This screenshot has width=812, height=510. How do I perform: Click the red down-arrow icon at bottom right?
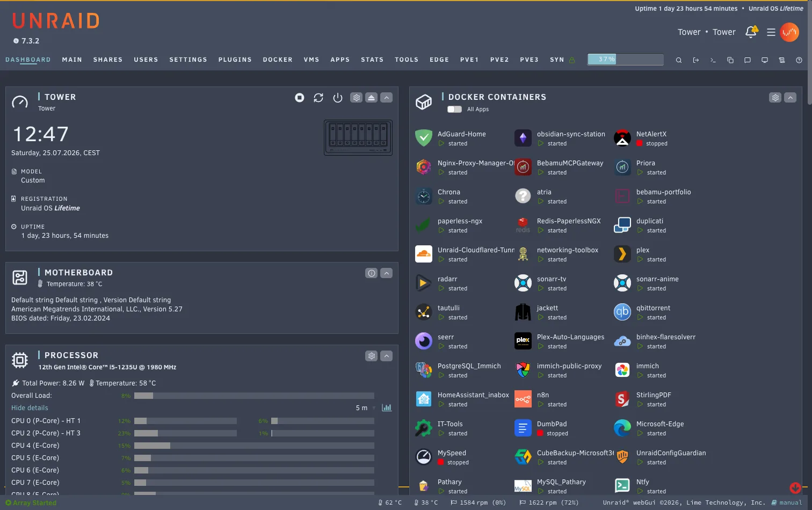click(x=795, y=487)
